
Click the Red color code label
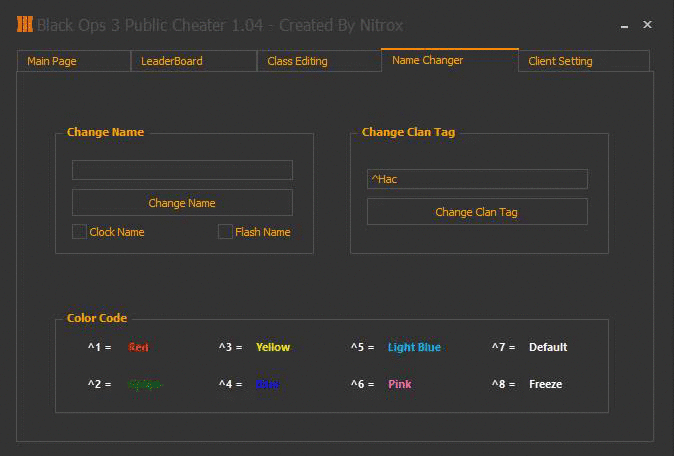(138, 347)
